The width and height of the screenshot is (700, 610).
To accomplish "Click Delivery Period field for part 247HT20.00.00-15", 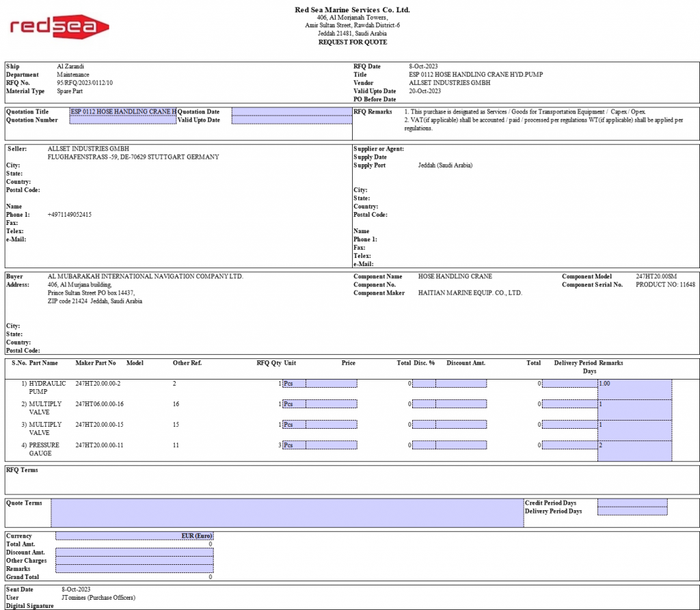I will 570,425.
